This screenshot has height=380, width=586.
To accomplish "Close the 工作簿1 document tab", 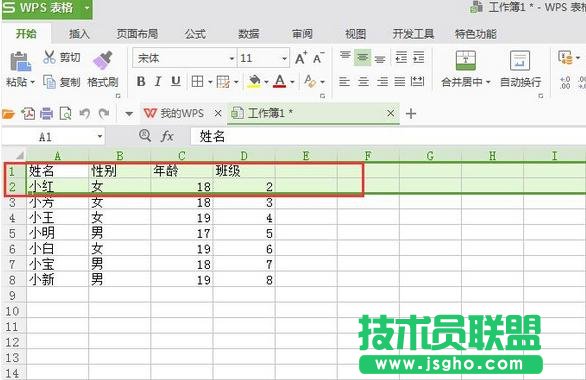I will 391,113.
